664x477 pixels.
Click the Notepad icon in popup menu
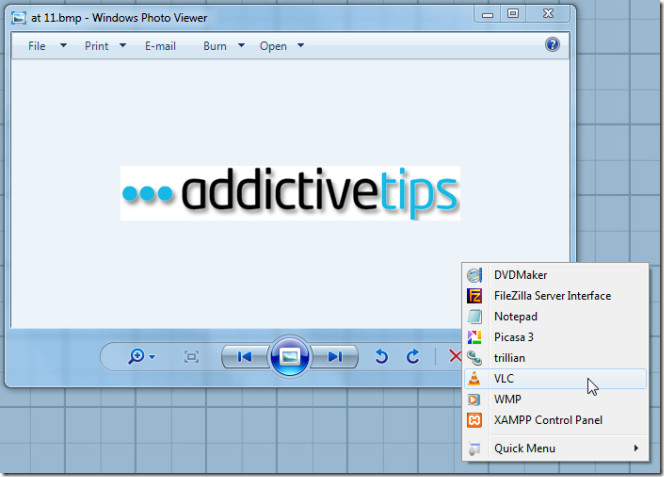(x=474, y=316)
